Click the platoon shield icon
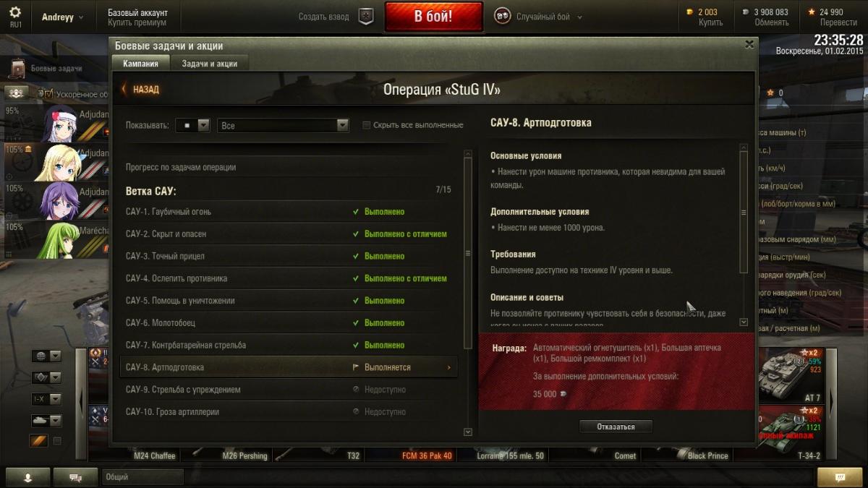This screenshot has width=868, height=488. pos(367,17)
